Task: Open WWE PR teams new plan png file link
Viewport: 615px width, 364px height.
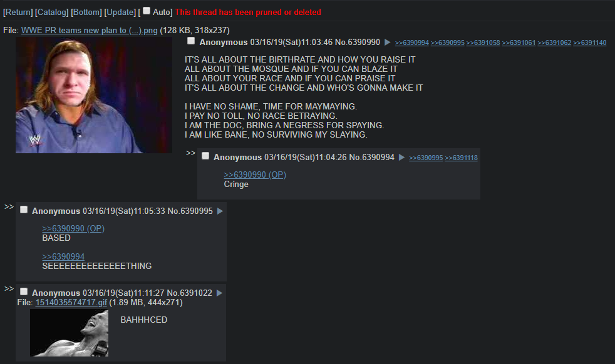Action: pos(89,30)
